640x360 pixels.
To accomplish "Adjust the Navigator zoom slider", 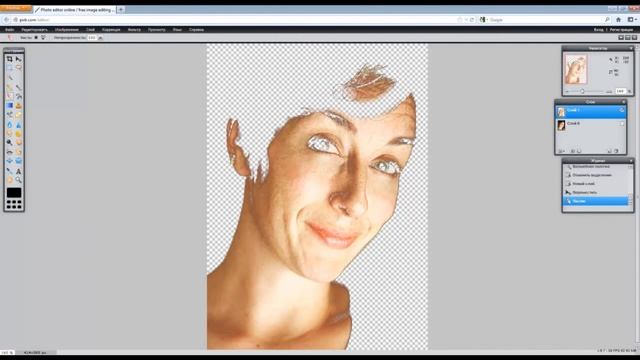I will coord(582,91).
